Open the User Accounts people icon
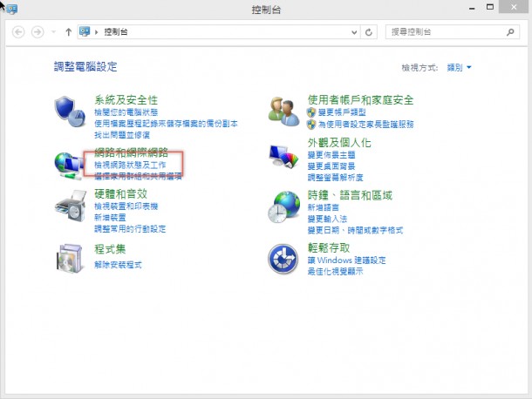Image resolution: width=532 pixels, height=399 pixels. click(283, 112)
